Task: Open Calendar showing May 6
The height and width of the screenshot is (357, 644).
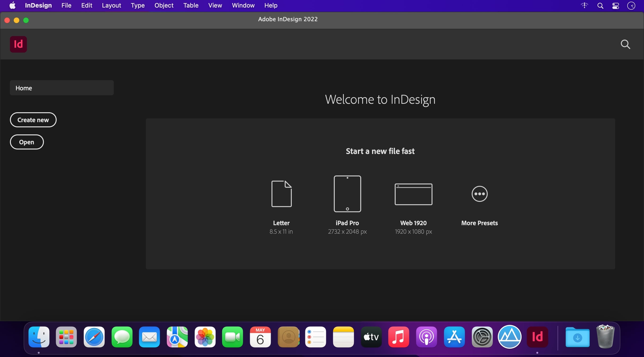Action: click(260, 337)
